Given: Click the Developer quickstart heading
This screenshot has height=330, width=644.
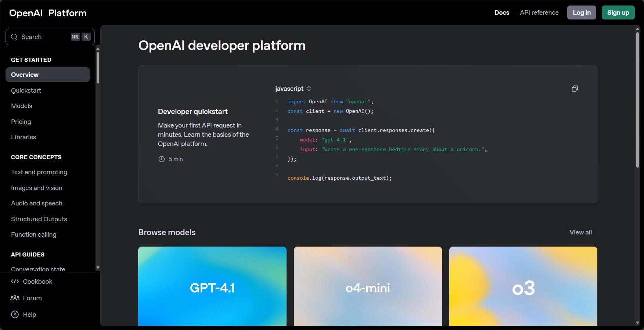Looking at the screenshot, I should click(x=193, y=111).
